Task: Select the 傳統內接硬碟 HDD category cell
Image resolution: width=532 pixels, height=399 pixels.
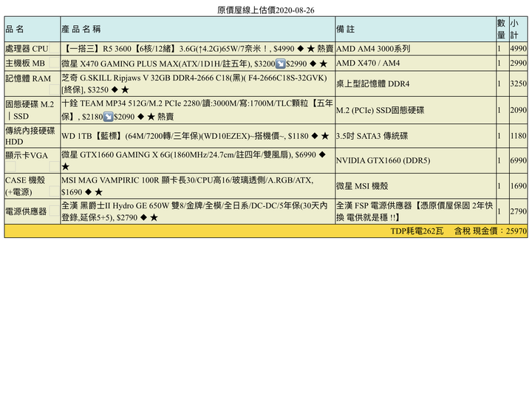Action: (x=33, y=136)
